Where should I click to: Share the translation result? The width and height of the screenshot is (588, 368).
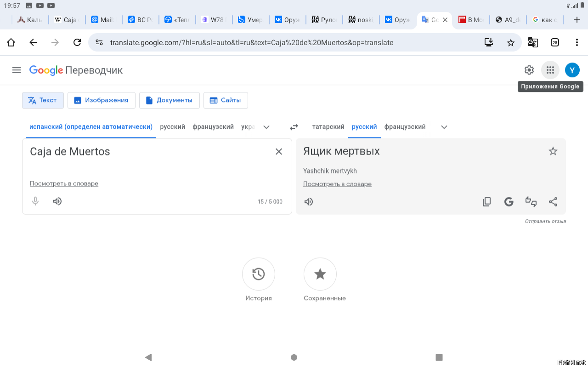tap(553, 201)
